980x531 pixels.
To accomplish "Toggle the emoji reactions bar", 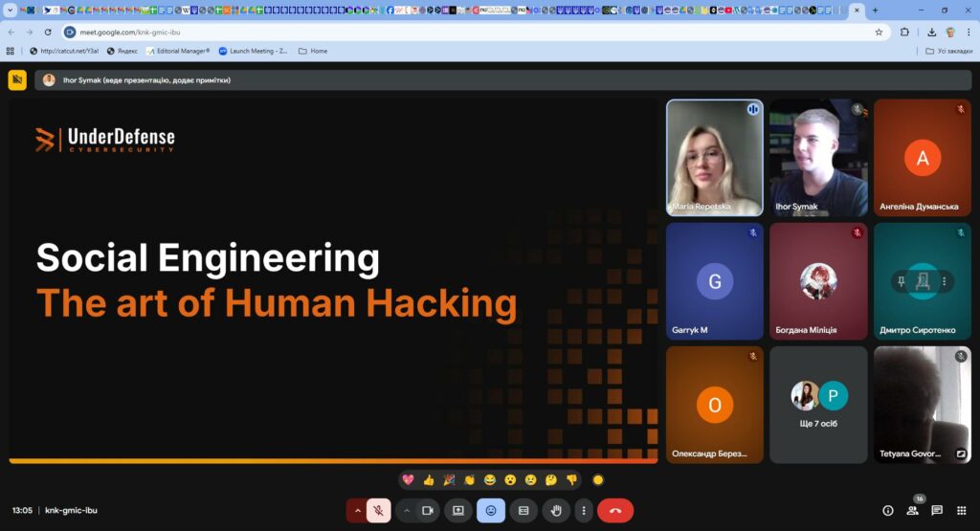I will [491, 511].
